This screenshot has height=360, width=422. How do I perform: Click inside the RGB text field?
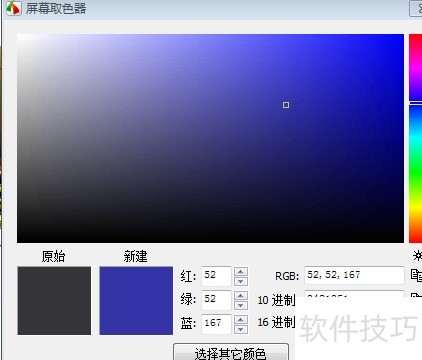(x=354, y=275)
